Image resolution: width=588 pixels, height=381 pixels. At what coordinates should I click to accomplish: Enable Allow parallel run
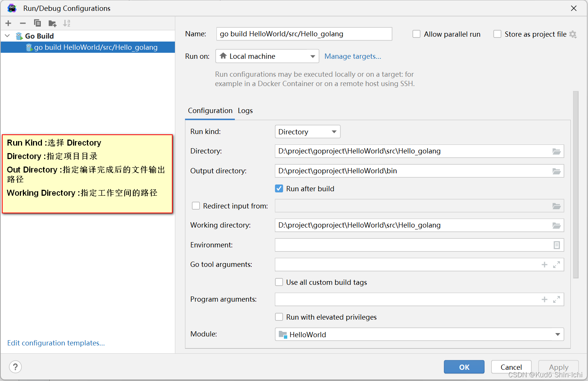point(416,34)
